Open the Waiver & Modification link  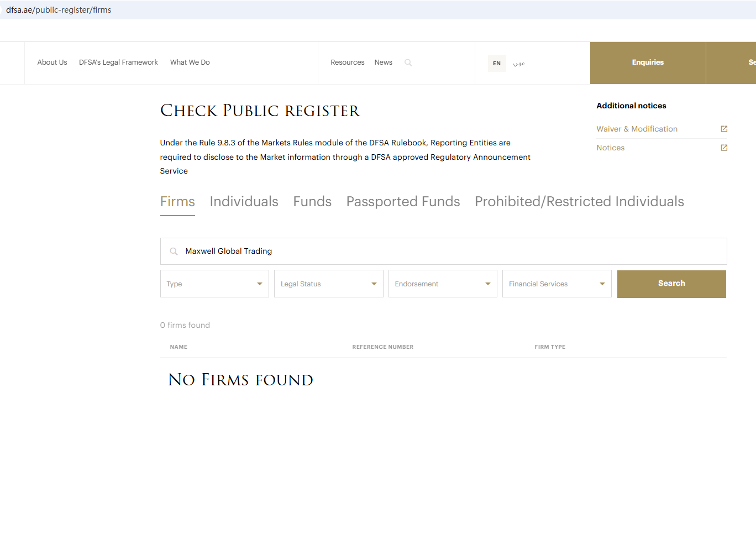point(637,129)
